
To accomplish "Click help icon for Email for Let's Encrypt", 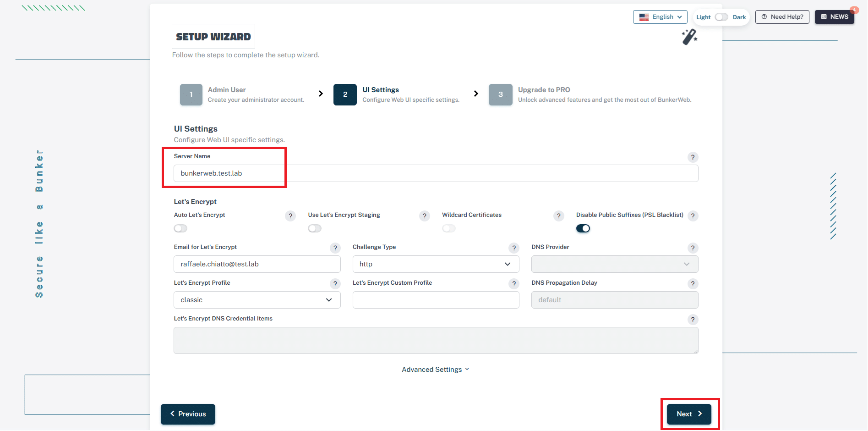I will (x=335, y=248).
